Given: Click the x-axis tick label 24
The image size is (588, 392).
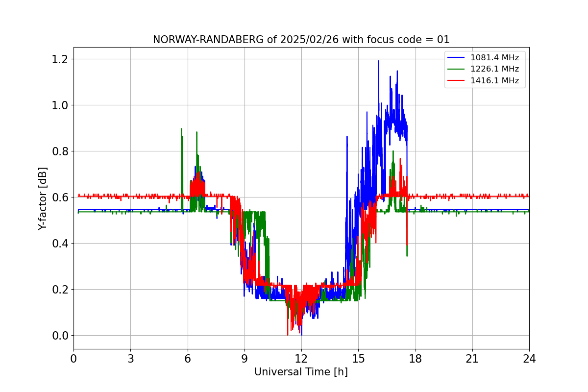Looking at the screenshot, I should (529, 359).
